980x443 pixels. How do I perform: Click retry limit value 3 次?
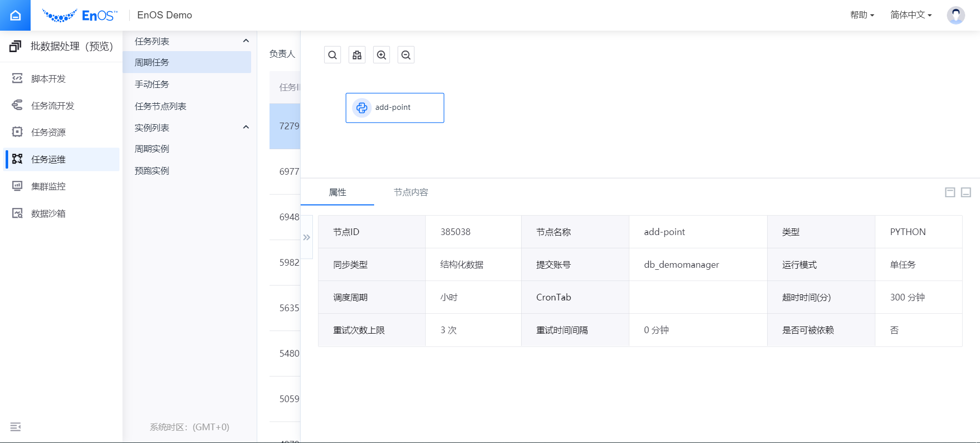tap(449, 330)
